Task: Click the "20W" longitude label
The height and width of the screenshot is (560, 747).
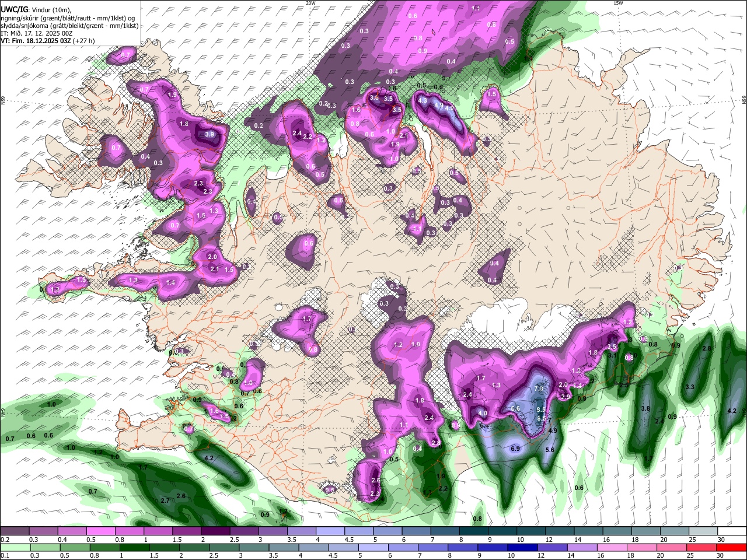Action: click(310, 3)
